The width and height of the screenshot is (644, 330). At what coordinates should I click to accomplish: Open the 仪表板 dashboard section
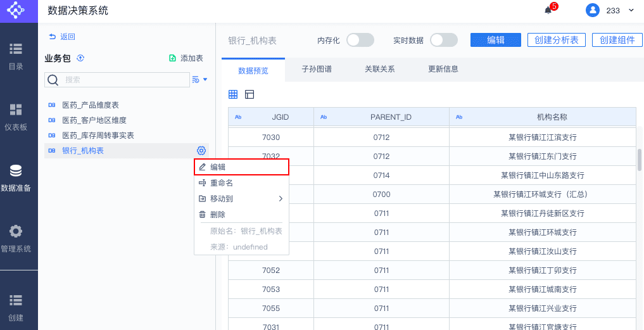click(x=16, y=117)
